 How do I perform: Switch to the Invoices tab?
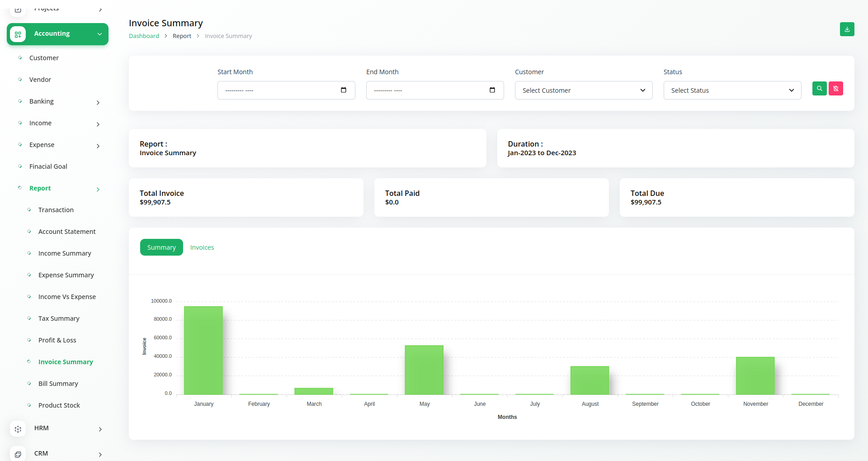[x=202, y=247]
